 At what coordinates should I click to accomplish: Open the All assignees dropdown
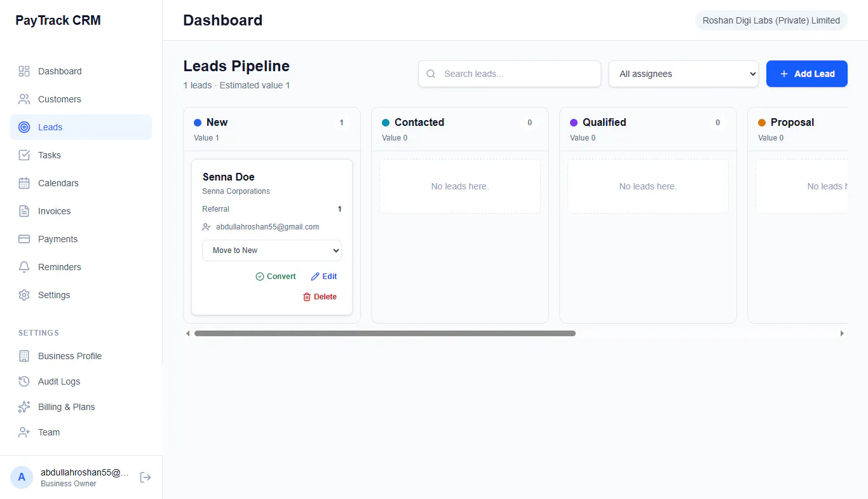[684, 74]
